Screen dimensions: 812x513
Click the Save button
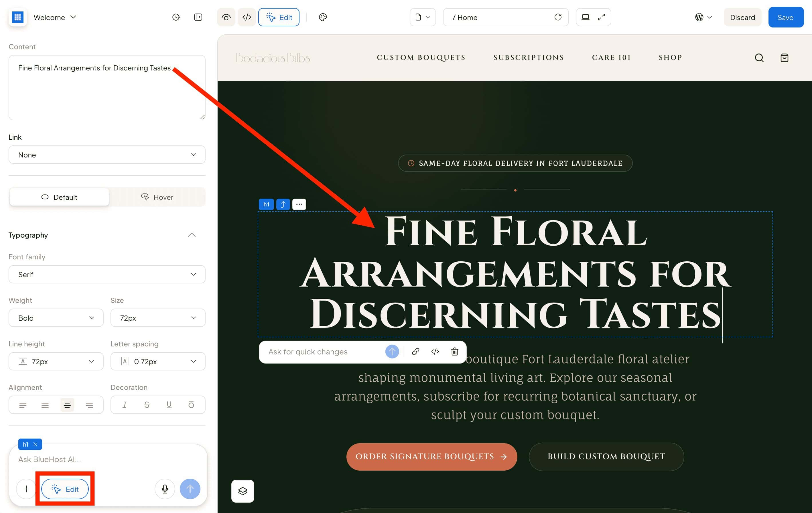point(786,17)
